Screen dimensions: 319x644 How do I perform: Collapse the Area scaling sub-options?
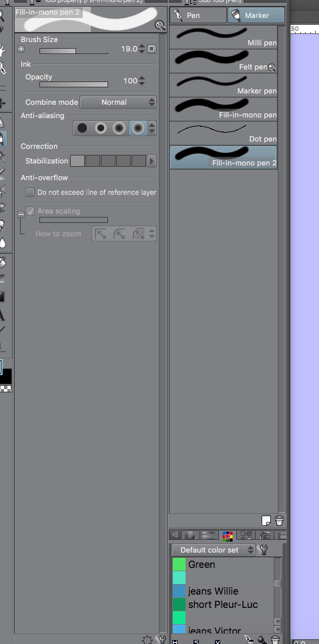21,214
